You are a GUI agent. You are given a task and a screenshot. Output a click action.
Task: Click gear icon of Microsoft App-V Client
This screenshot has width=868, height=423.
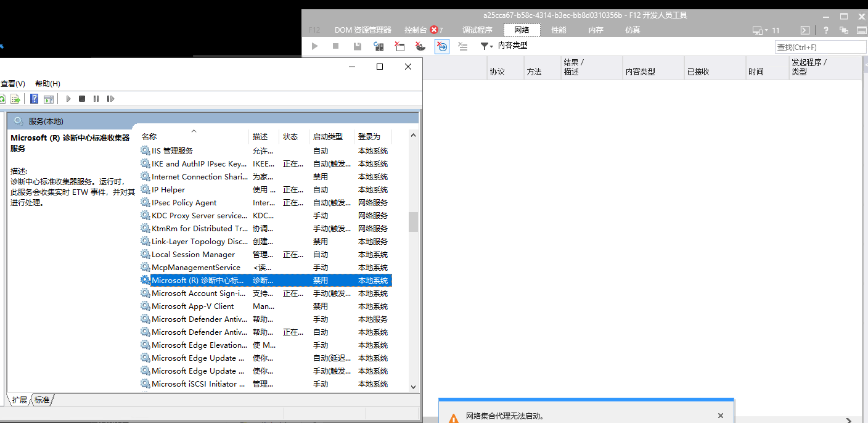click(x=145, y=306)
